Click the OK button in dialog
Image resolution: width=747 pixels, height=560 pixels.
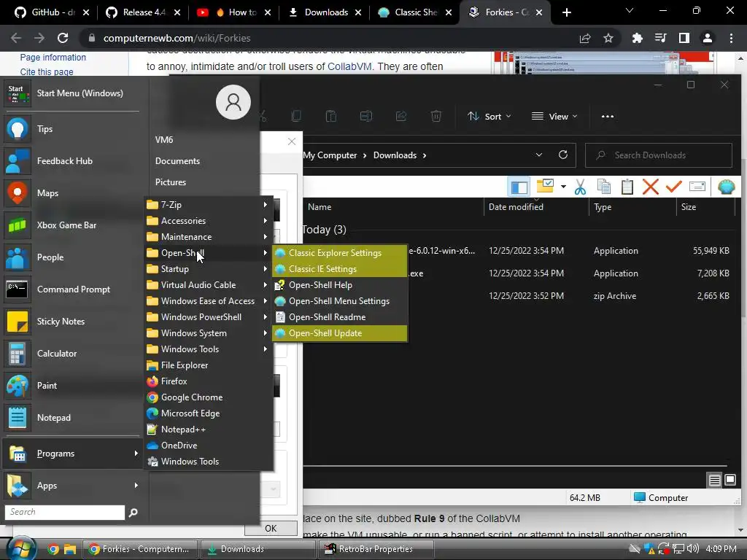[271, 528]
